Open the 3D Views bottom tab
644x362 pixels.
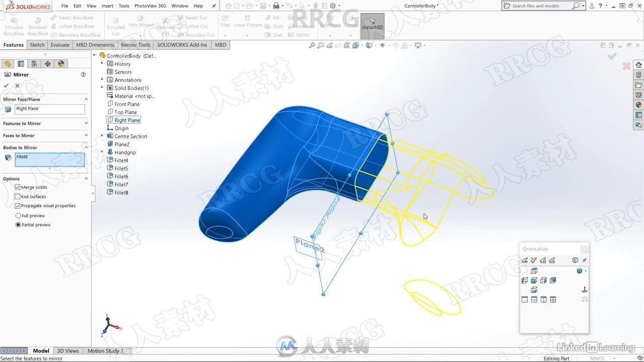click(x=68, y=351)
